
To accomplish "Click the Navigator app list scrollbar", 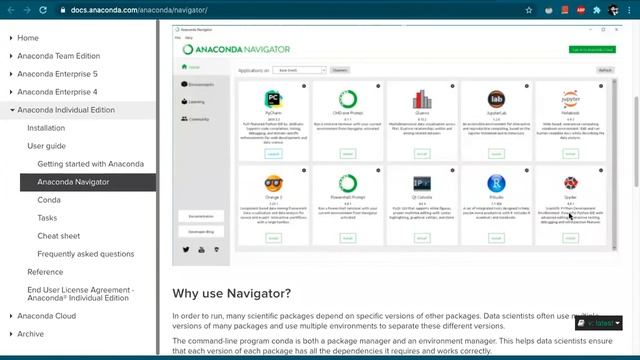I will [x=614, y=164].
